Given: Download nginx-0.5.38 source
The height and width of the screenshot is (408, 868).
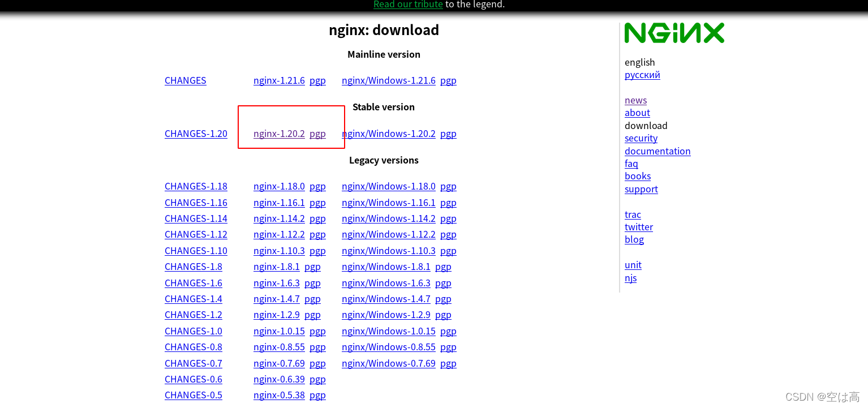Looking at the screenshot, I should coord(279,395).
